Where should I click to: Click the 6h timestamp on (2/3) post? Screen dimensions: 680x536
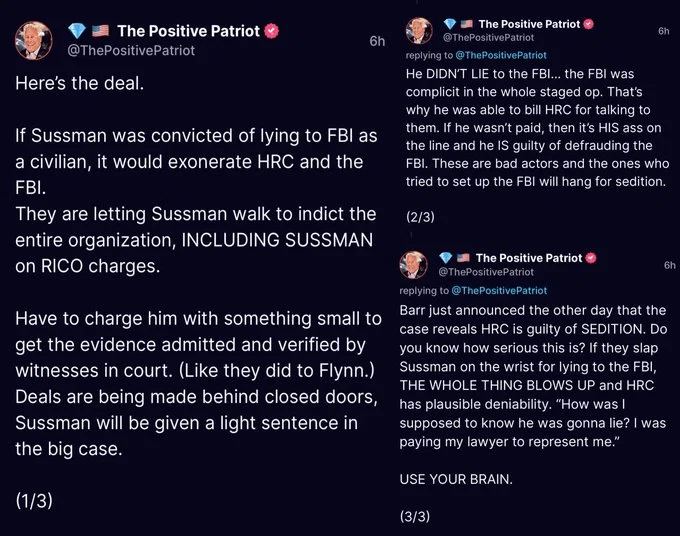(664, 31)
